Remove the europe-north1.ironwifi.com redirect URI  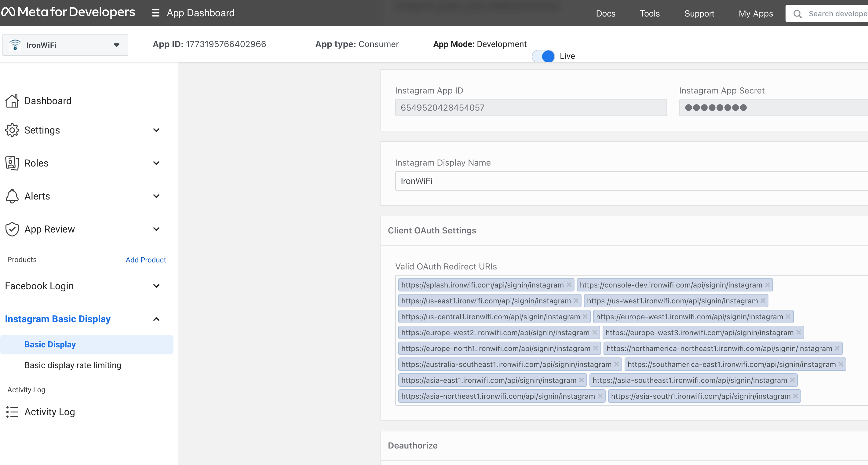pyautogui.click(x=595, y=348)
